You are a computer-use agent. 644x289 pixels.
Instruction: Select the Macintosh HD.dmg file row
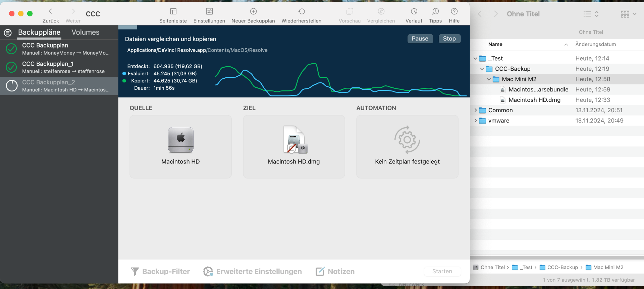(557, 100)
